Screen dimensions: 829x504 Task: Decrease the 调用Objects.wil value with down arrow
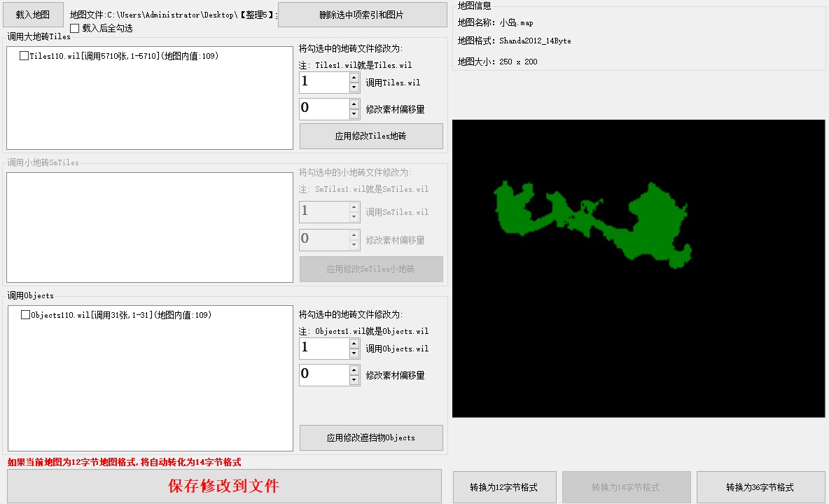(x=354, y=353)
